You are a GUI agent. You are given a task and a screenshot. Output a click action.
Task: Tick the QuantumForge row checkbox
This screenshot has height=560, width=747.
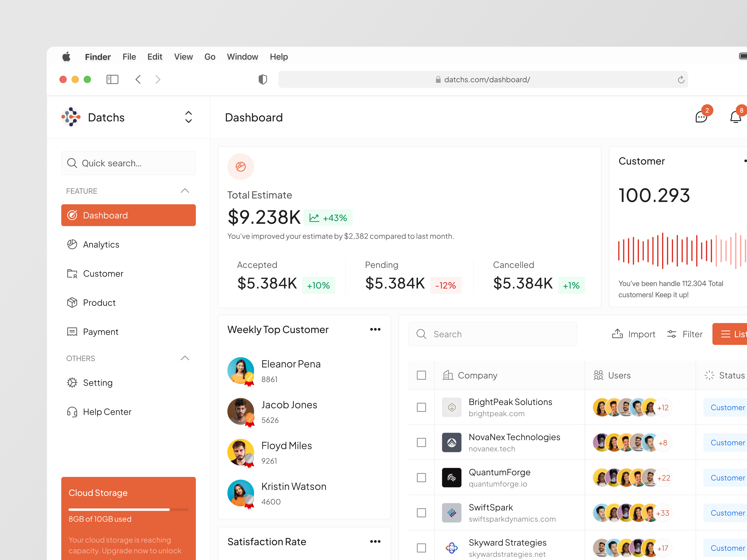(421, 478)
